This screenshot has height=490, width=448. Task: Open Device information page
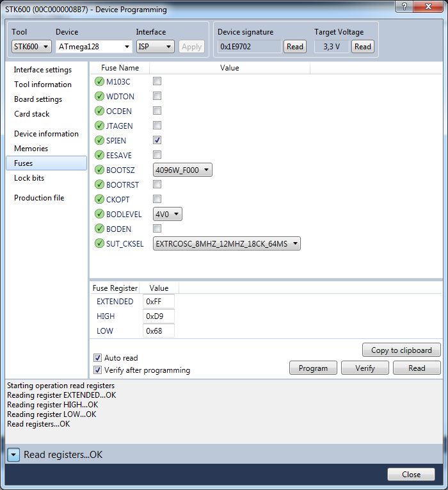[46, 134]
